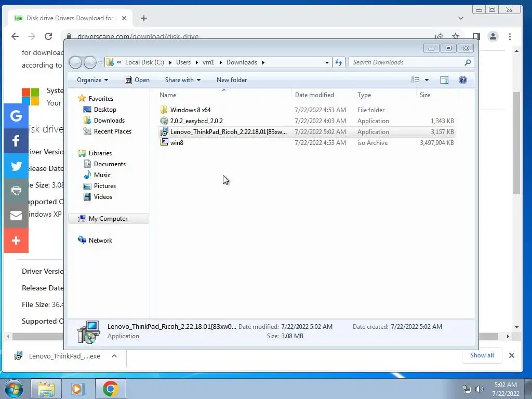Click the Open toolbar button
Viewport: 532px width, 399px height.
click(x=137, y=80)
